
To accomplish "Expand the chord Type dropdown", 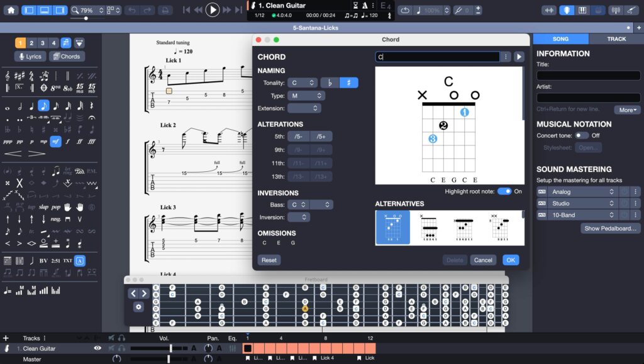I will (x=306, y=96).
